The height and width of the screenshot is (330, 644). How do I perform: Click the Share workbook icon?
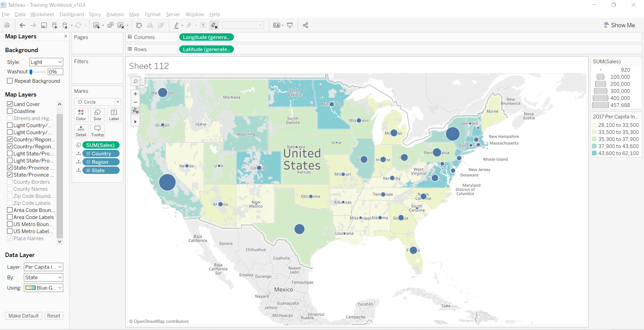coord(306,25)
